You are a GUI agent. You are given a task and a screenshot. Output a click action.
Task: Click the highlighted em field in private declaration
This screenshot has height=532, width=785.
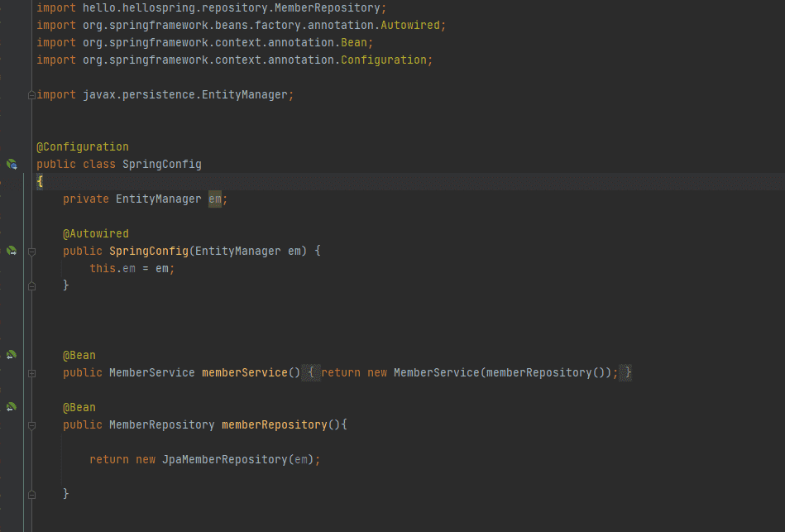(x=215, y=199)
